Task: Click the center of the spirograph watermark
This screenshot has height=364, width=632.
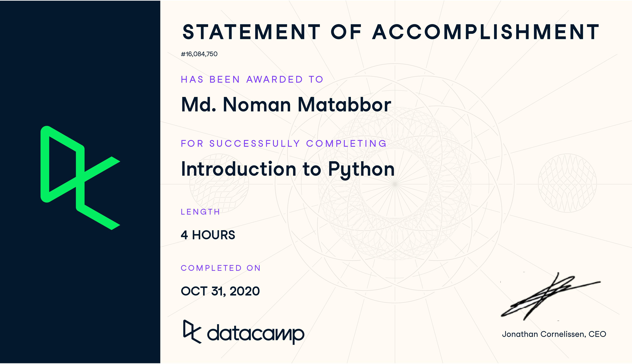Action: coord(395,184)
